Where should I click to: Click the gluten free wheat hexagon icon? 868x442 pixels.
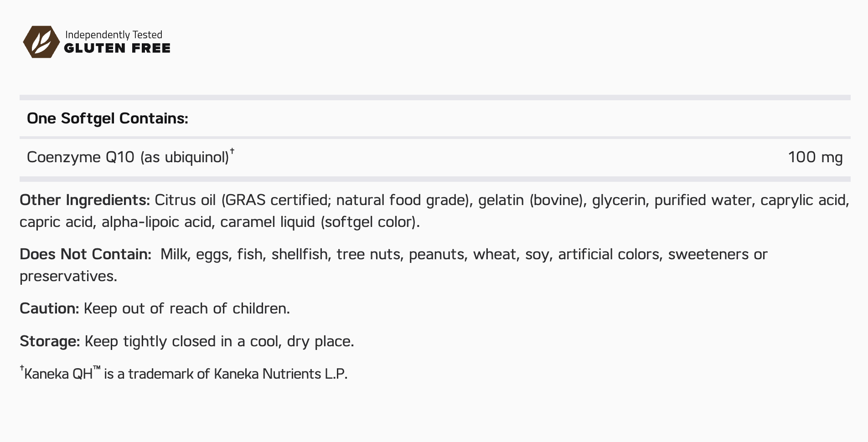(x=41, y=42)
